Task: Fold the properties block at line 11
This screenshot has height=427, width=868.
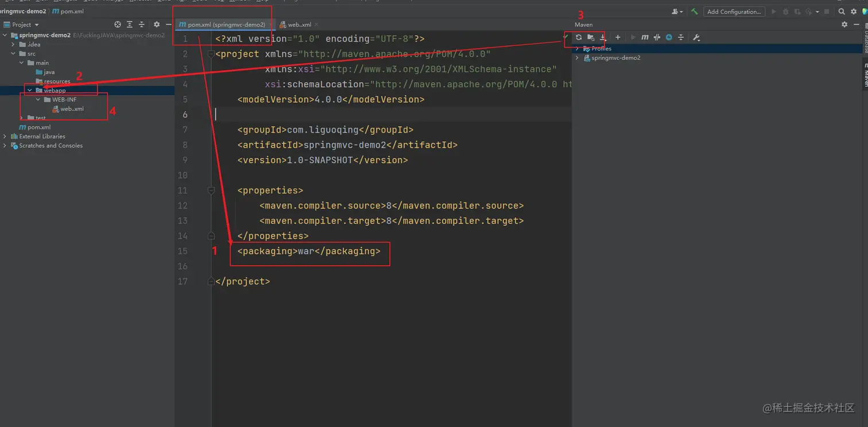Action: tap(211, 191)
